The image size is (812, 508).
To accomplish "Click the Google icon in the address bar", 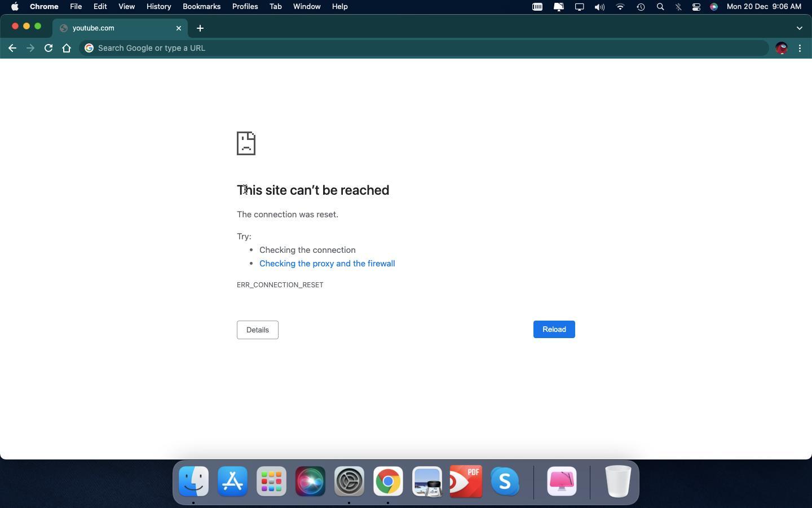I will (89, 48).
